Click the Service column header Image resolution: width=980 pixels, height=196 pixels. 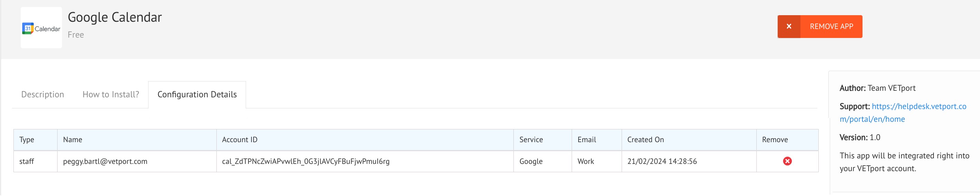coord(542,140)
